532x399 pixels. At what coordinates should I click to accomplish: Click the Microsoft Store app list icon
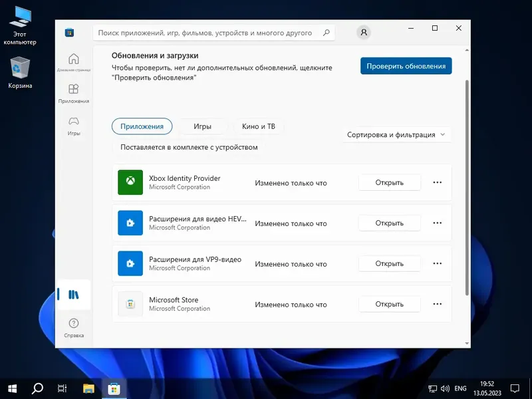pos(130,304)
